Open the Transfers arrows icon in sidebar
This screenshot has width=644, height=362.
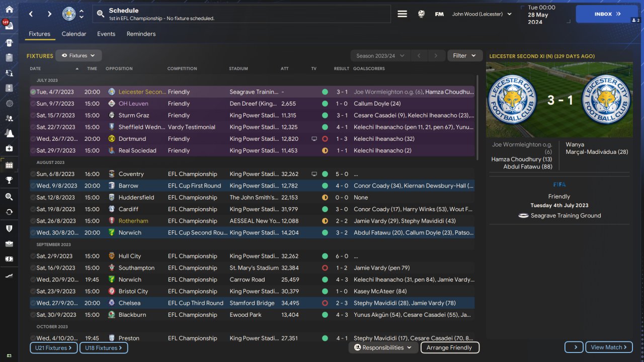(9, 212)
